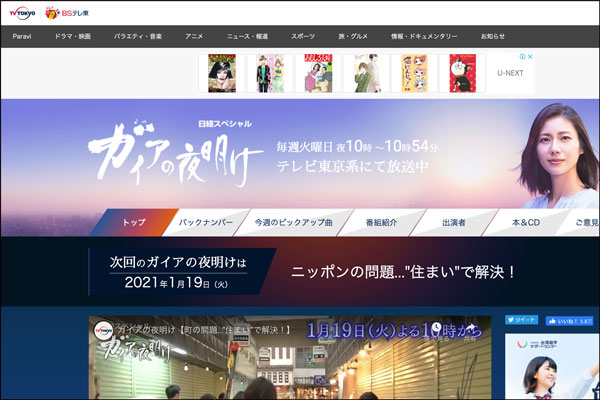Select バラエティ・音楽 in navigation bar
Viewport: 600px width, 400px height.
[137, 35]
